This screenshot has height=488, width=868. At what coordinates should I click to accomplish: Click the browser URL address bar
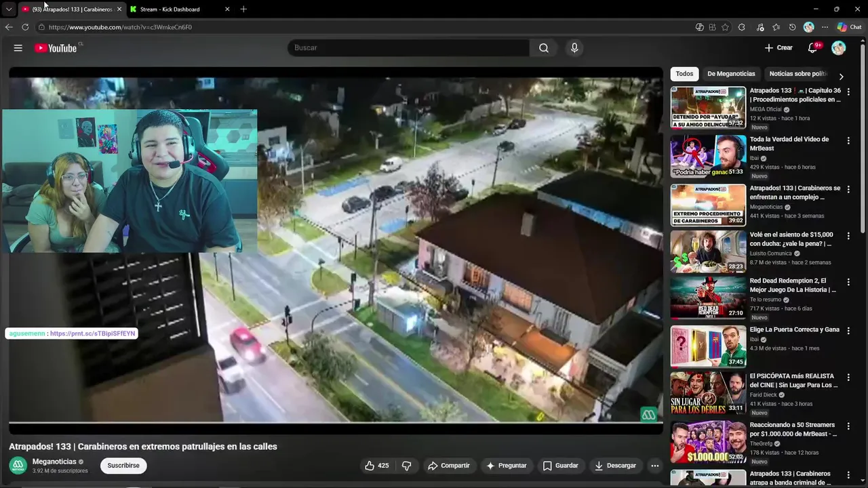(366, 27)
